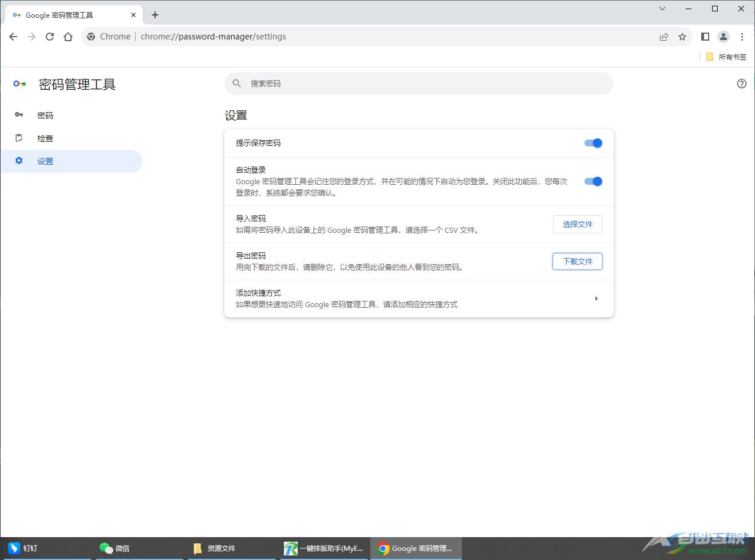This screenshot has width=755, height=560.
Task: Focus the 搜索密码 search field
Action: coord(419,84)
